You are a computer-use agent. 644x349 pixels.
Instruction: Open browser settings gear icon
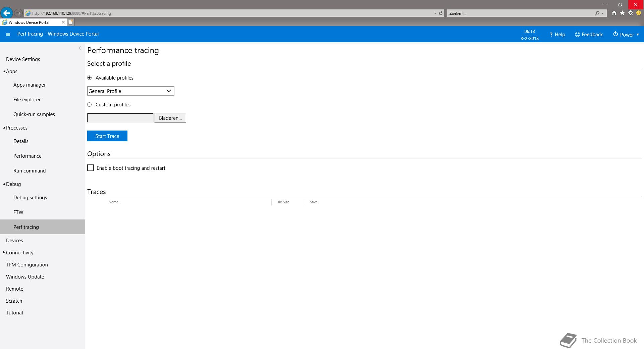(631, 13)
